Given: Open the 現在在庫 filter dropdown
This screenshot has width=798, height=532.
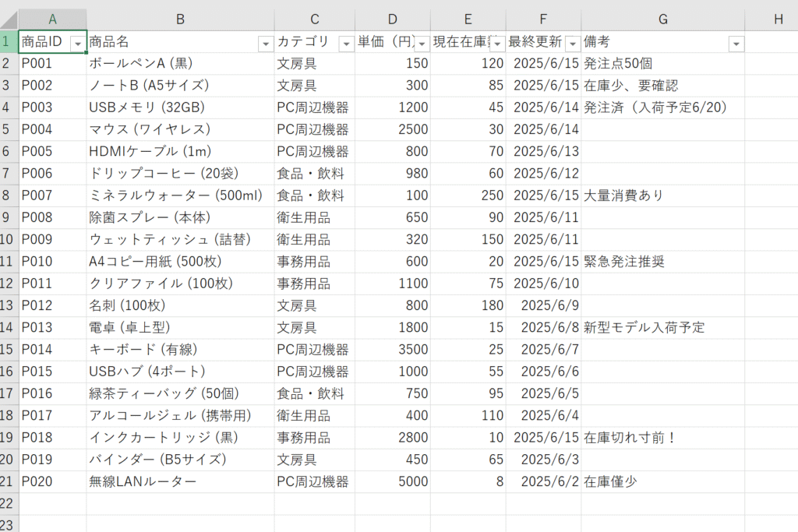Looking at the screenshot, I should point(496,44).
